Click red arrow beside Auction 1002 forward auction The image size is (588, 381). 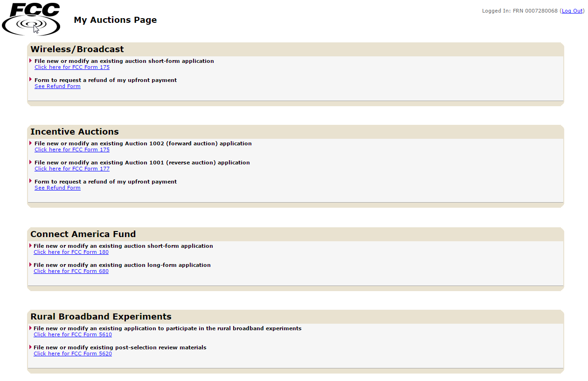[x=31, y=143]
